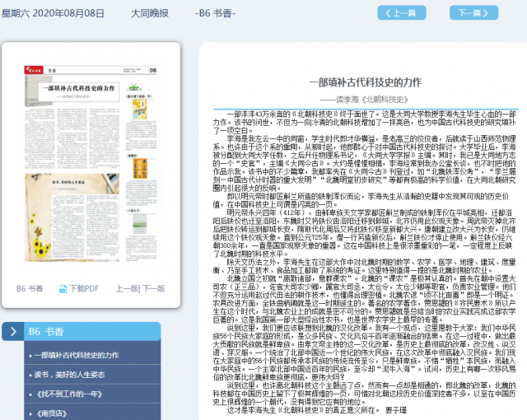527x420 pixels.
Task: Click the yellow book cover in thumbnail
Action: click(x=140, y=110)
